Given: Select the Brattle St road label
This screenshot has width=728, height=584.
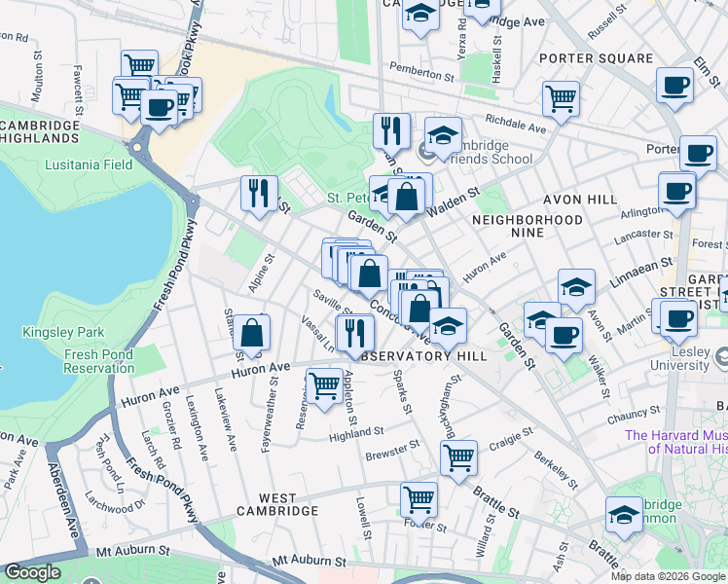Looking at the screenshot, I should (x=495, y=502).
